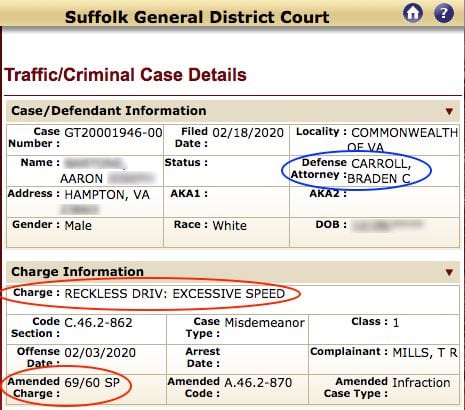This screenshot has width=465, height=410.
Task: Select amended charge 69/60 SP
Action: tap(92, 382)
